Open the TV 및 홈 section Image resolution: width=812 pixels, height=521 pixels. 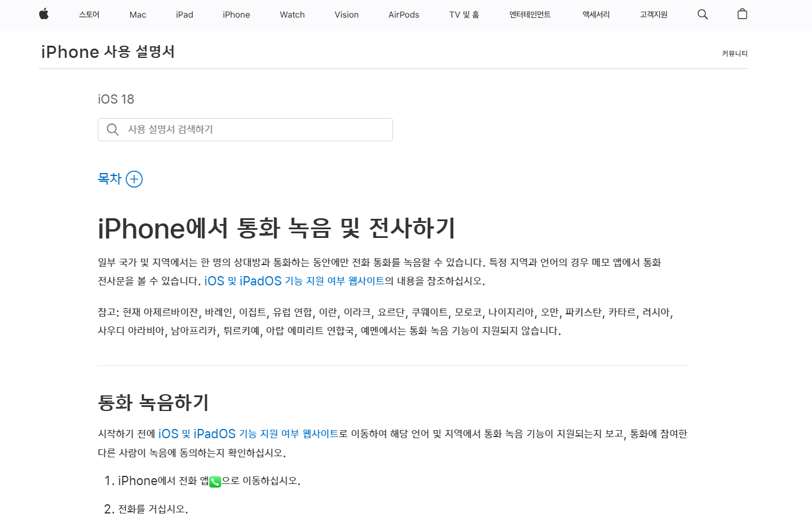tap(464, 14)
